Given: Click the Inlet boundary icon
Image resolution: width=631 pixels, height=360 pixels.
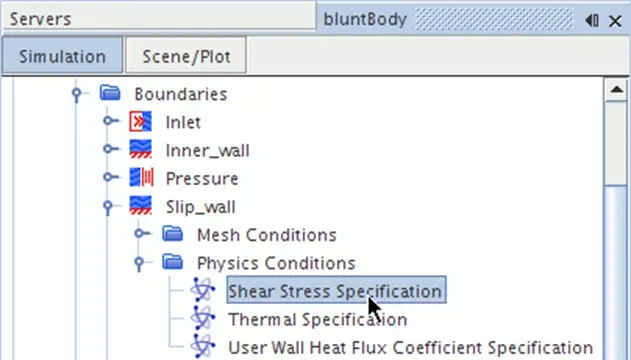Looking at the screenshot, I should pos(140,121).
